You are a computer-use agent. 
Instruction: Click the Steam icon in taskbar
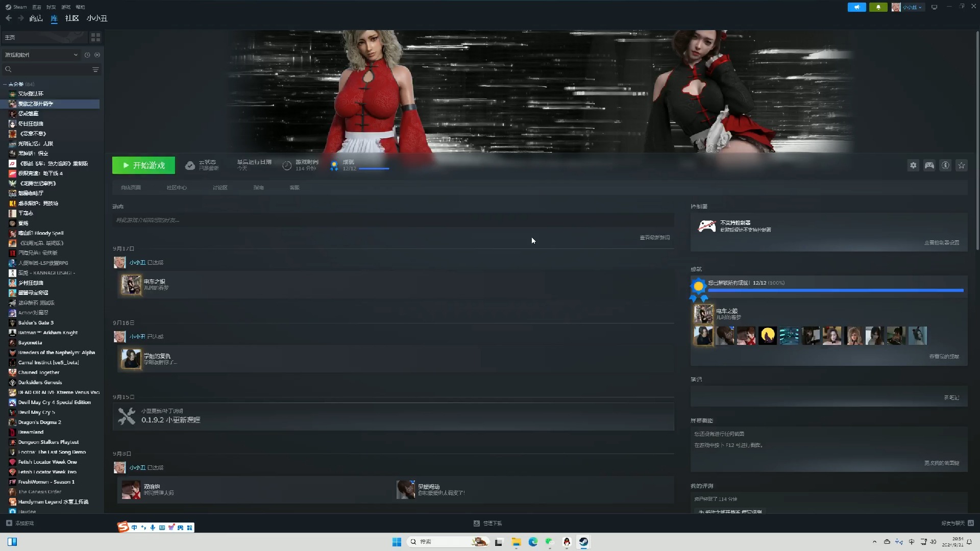pyautogui.click(x=583, y=542)
